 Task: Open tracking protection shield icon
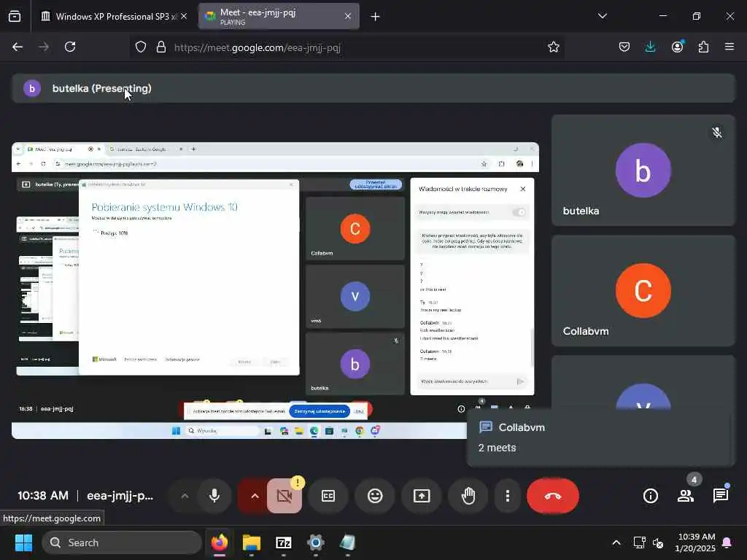pos(141,47)
